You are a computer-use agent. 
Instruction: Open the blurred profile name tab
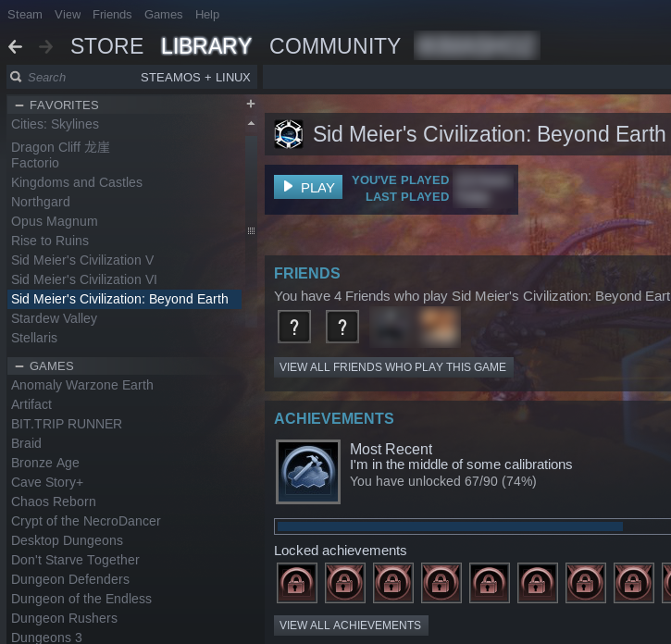[x=477, y=45]
